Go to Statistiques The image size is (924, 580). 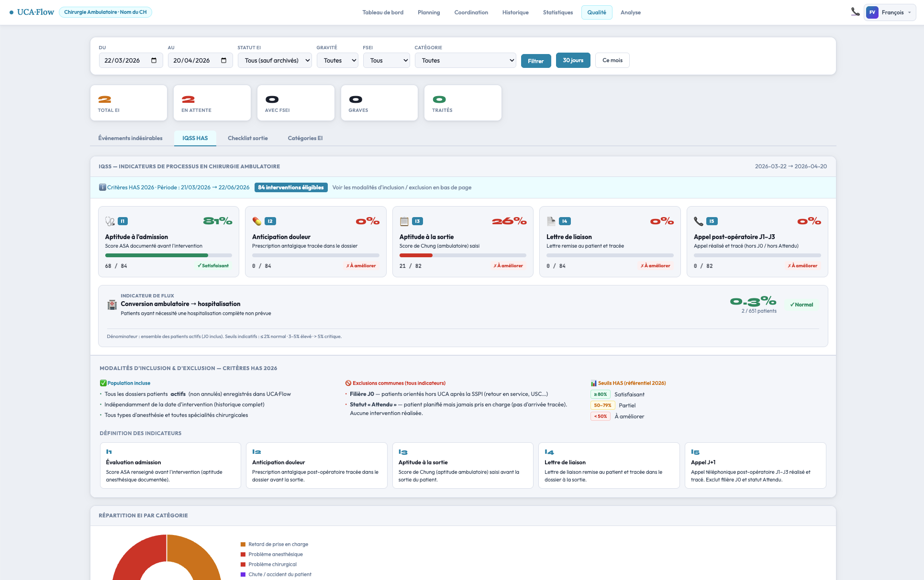558,12
